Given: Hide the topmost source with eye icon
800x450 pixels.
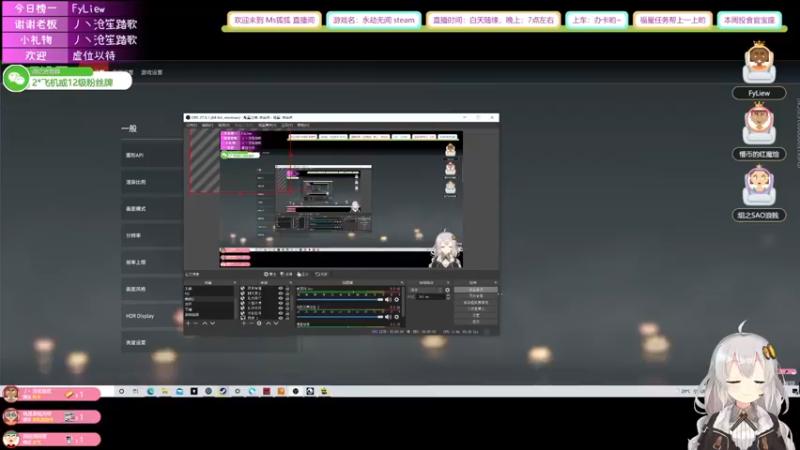Looking at the screenshot, I should pos(281,288).
